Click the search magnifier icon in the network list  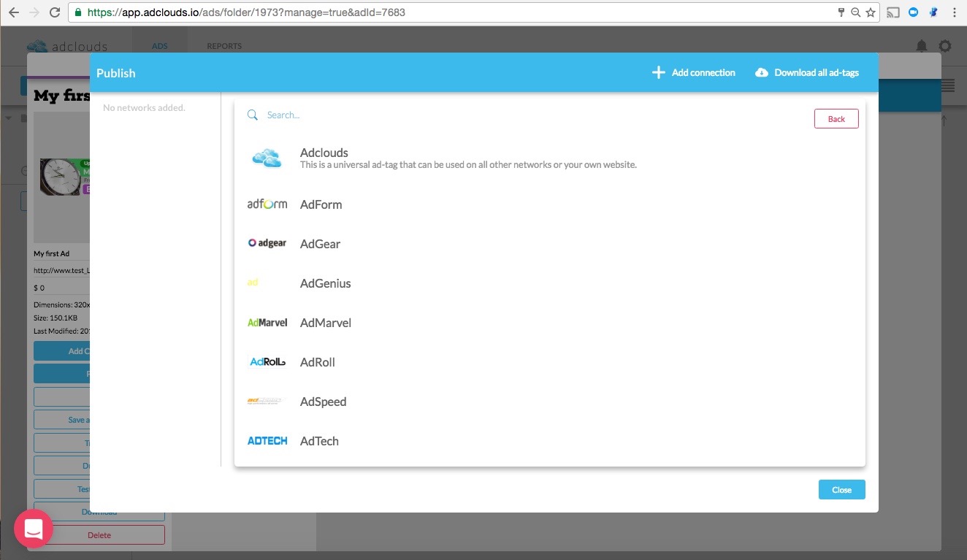point(253,115)
